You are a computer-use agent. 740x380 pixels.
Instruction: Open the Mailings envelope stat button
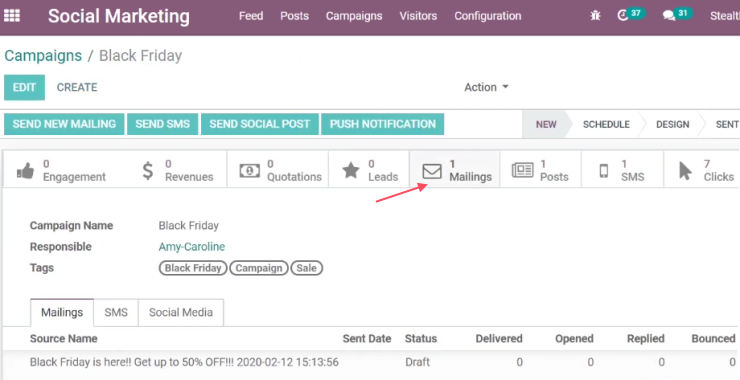point(455,170)
